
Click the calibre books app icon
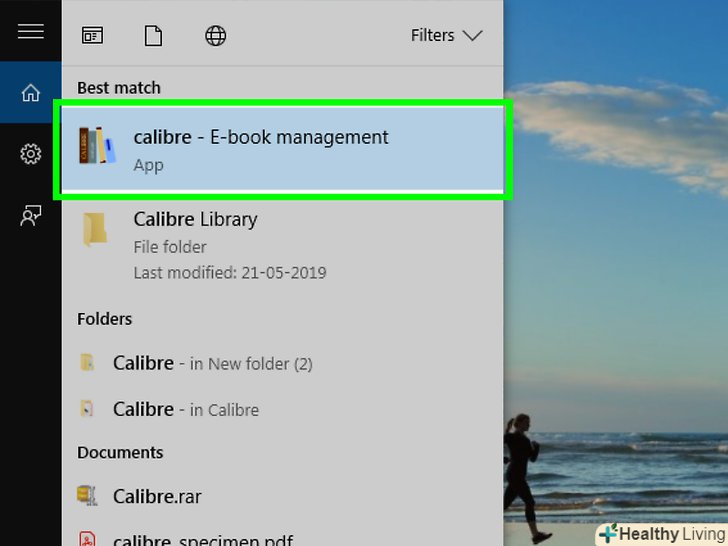(97, 146)
